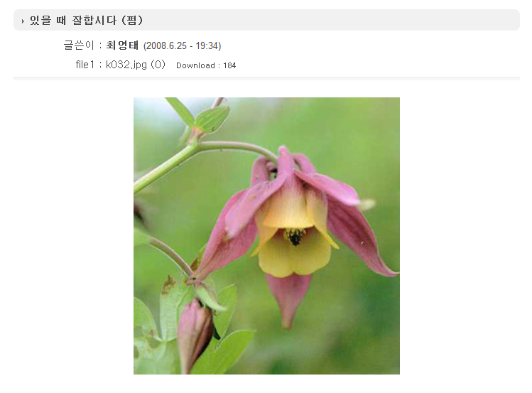Click the columbine flower photo
Image resolution: width=532 pixels, height=393 pixels.
point(266,236)
